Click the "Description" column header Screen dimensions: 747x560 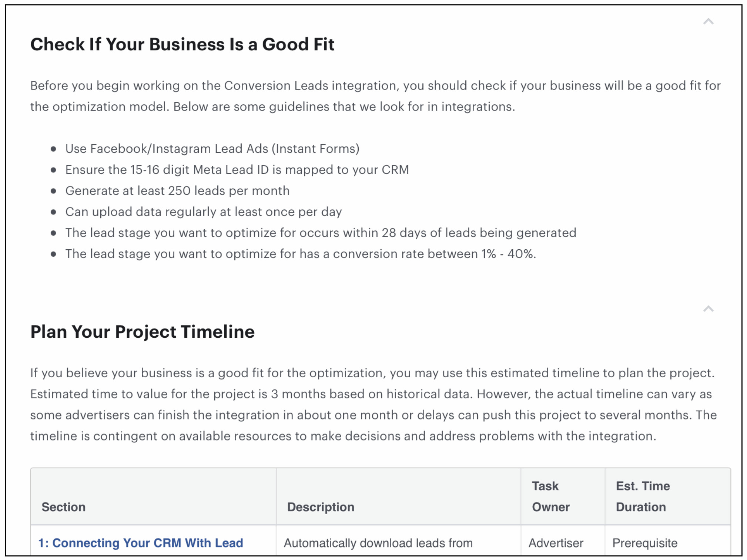coord(321,507)
